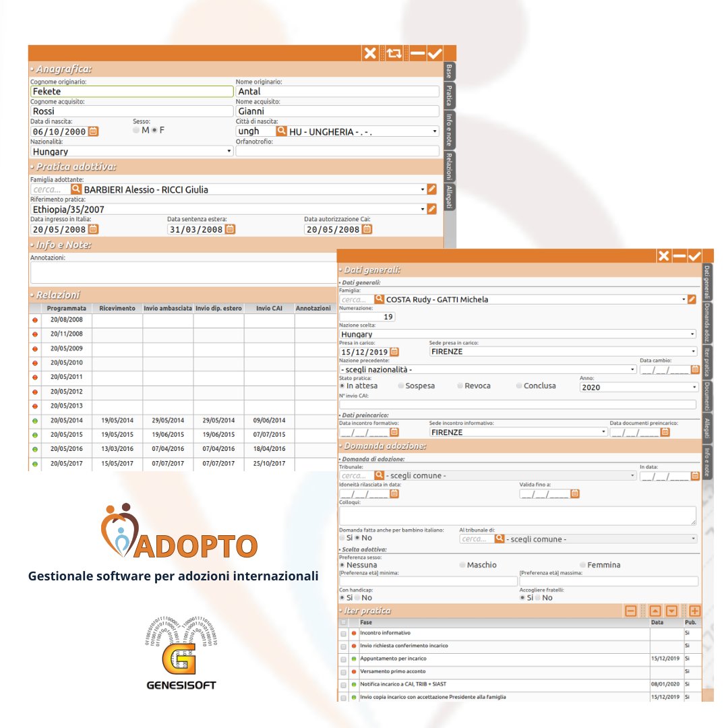
Task: Open Documenti side tab
Action: coord(706,396)
